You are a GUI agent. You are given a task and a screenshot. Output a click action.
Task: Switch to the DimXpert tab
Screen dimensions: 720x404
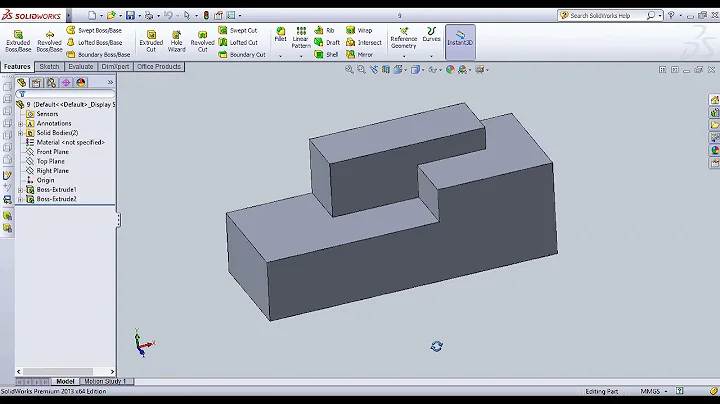pyautogui.click(x=115, y=67)
